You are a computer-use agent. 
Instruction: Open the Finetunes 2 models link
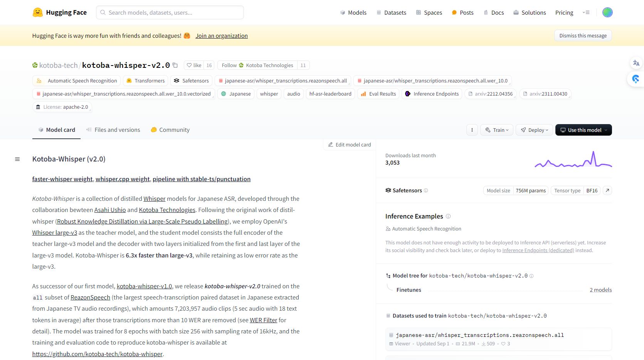coord(601,290)
